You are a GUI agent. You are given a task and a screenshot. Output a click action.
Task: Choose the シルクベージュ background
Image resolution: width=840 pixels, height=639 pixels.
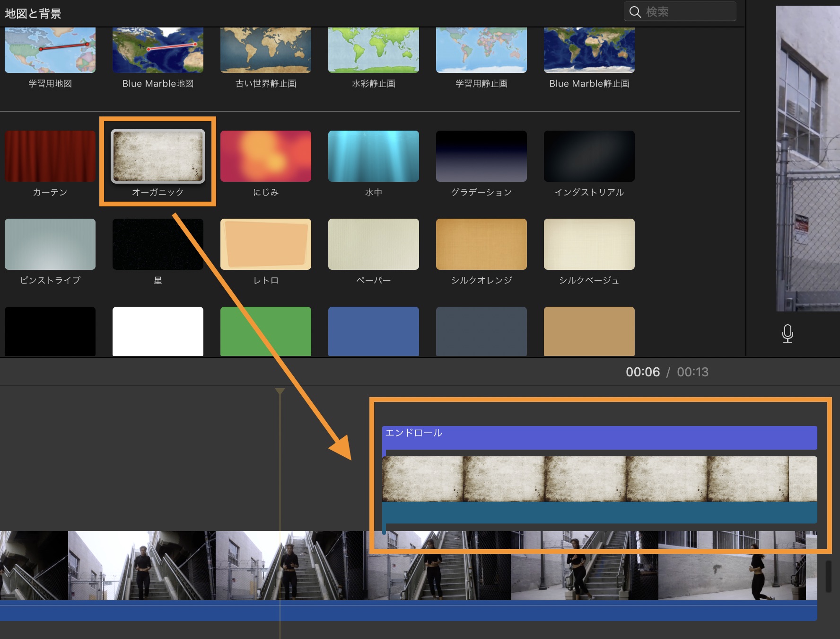tap(589, 244)
